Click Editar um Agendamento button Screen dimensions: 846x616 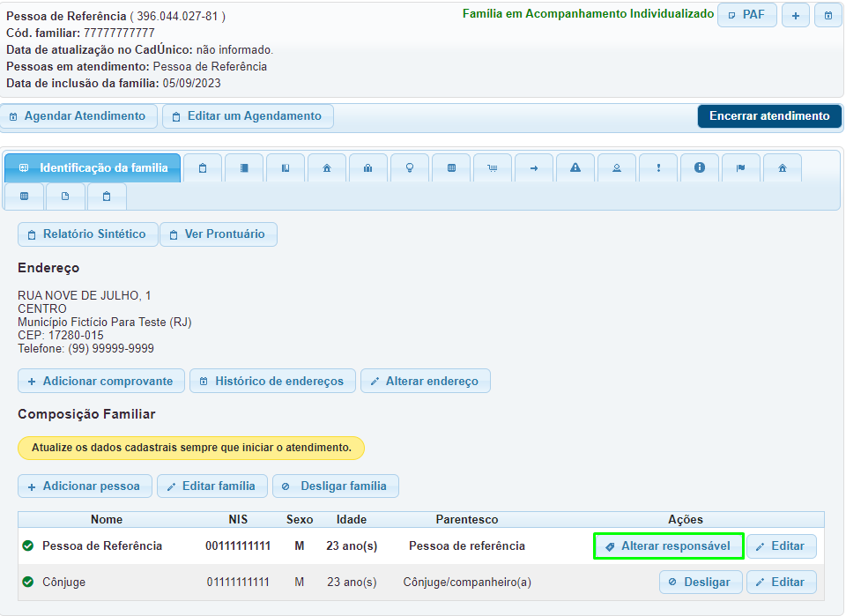pyautogui.click(x=249, y=116)
